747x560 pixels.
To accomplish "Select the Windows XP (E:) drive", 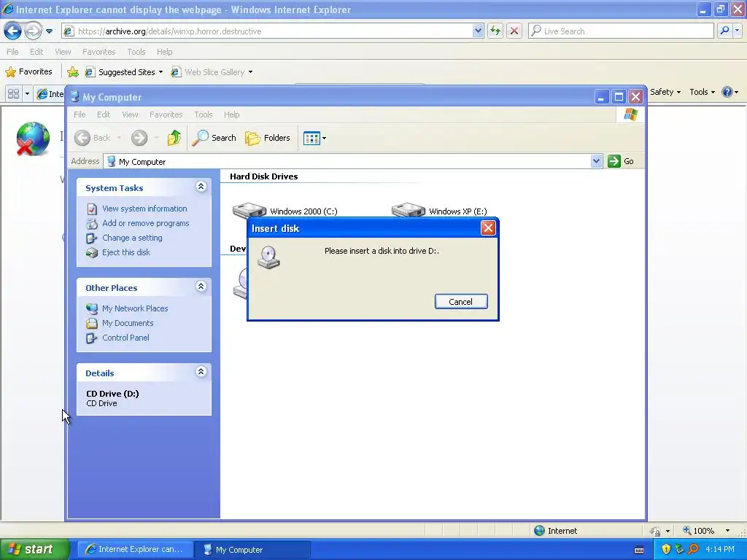I will pos(439,211).
